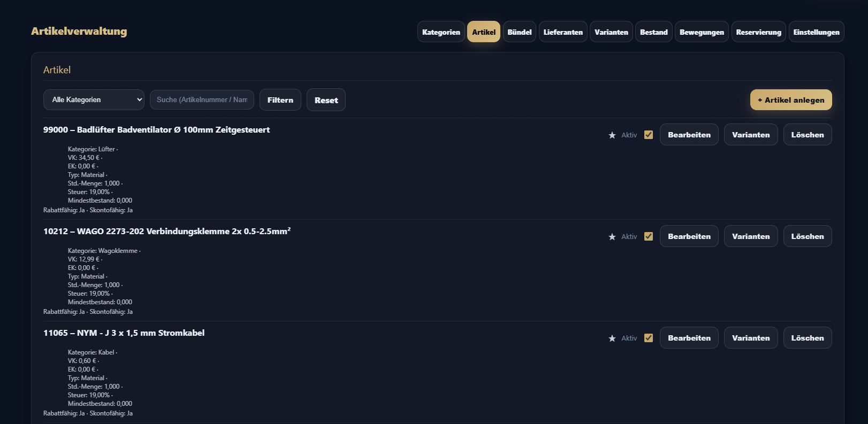Open the Alle Kategorien dropdown

tap(94, 99)
